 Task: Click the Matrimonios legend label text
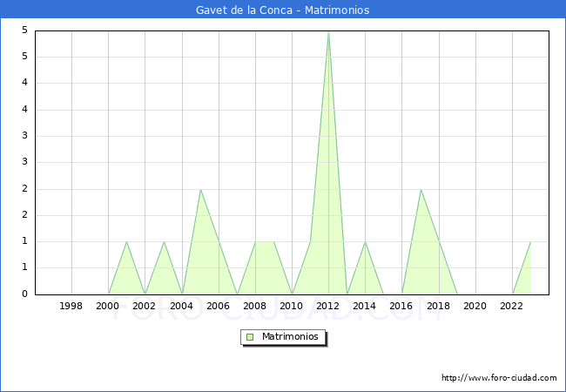(x=290, y=336)
